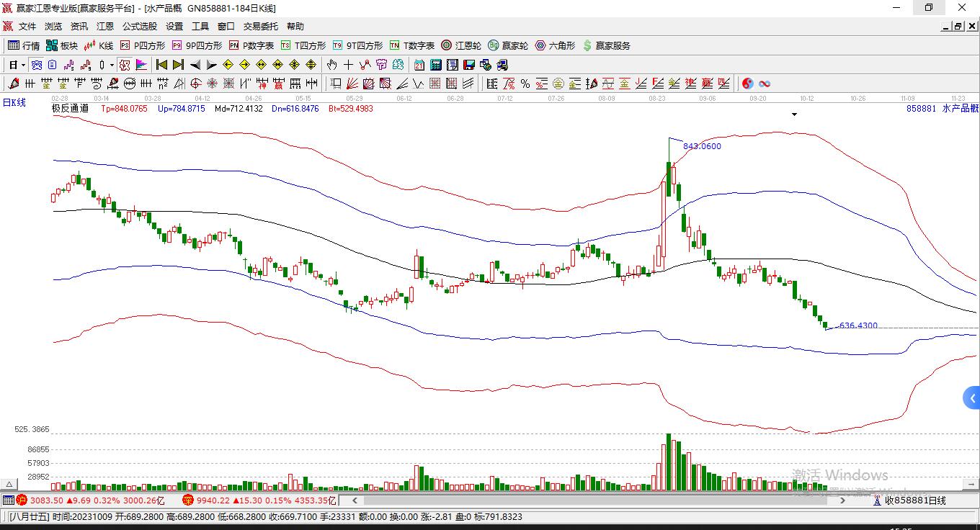980x530 pixels.
Task: Click the 日K线 label
Action: pos(14,103)
